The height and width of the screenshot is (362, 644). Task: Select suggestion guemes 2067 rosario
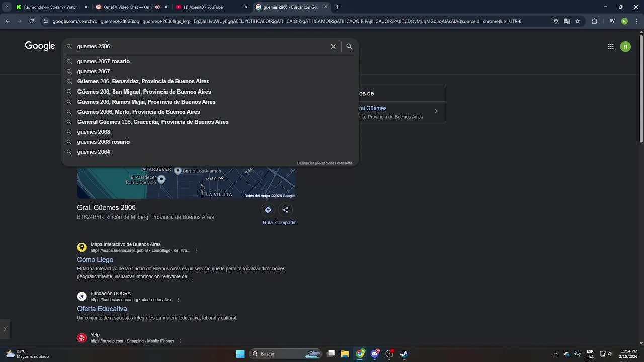click(210, 61)
